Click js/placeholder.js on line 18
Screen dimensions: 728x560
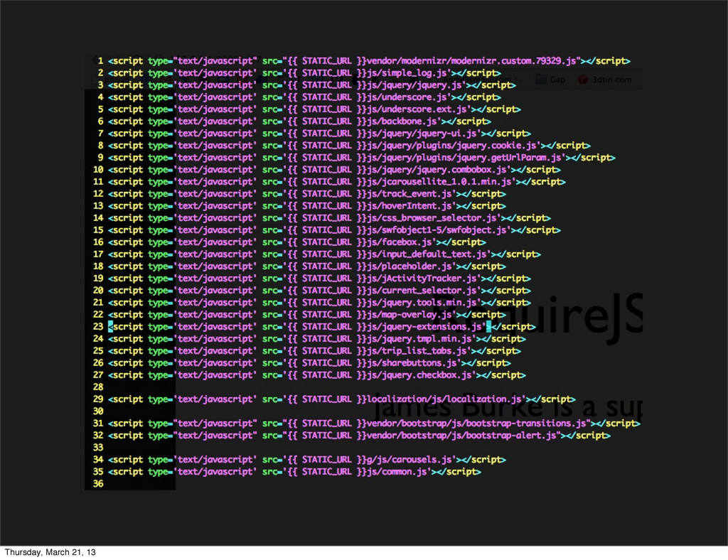[x=409, y=266]
